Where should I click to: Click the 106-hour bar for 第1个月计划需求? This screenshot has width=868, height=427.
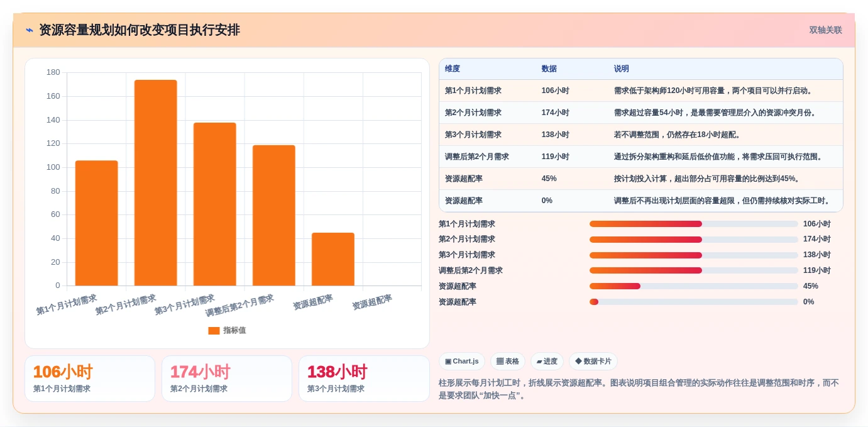pos(97,223)
